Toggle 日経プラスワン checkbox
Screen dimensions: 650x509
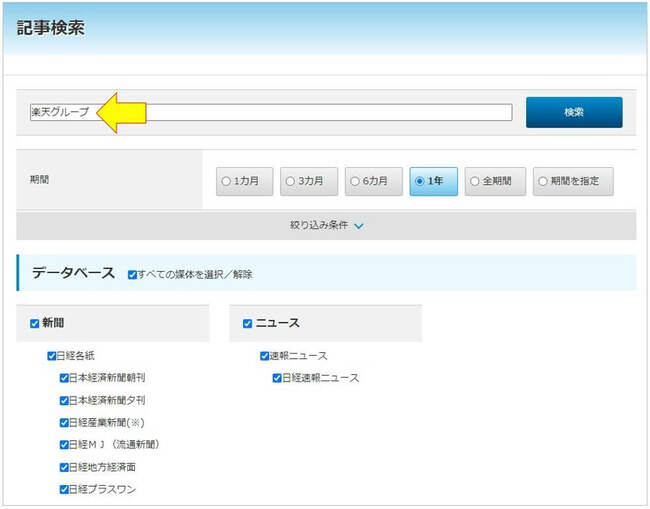point(64,490)
